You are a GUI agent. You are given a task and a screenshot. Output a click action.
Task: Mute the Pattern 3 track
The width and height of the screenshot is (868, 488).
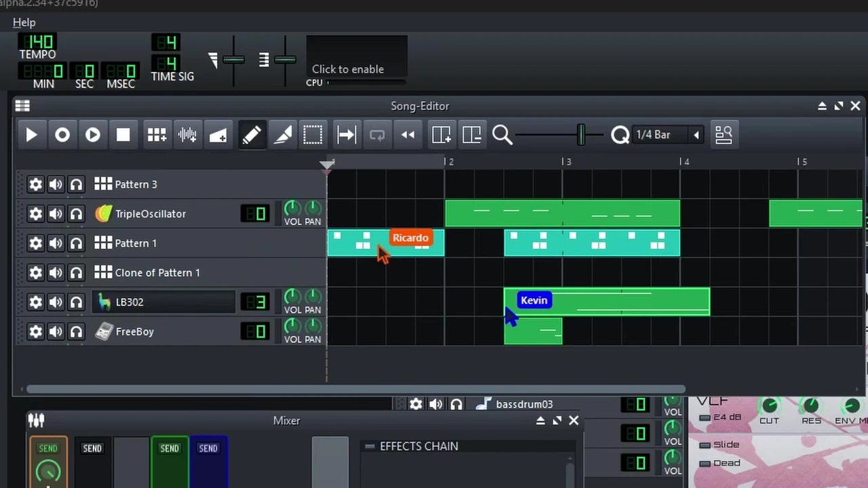[x=56, y=184]
